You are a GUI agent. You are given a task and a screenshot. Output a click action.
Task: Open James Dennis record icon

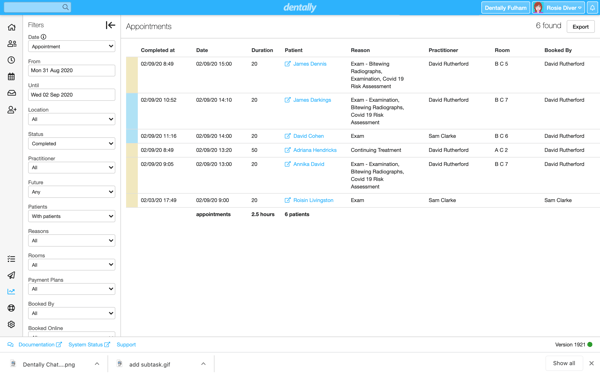pos(287,64)
